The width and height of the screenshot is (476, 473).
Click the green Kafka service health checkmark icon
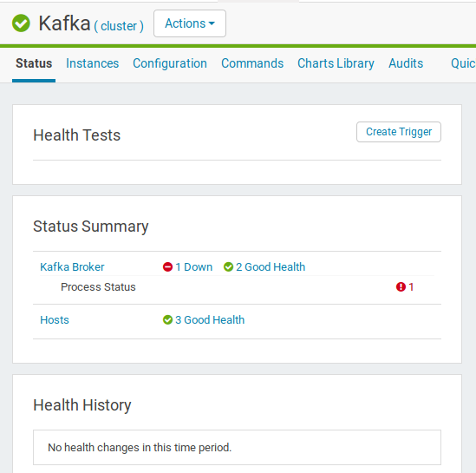pyautogui.click(x=21, y=23)
